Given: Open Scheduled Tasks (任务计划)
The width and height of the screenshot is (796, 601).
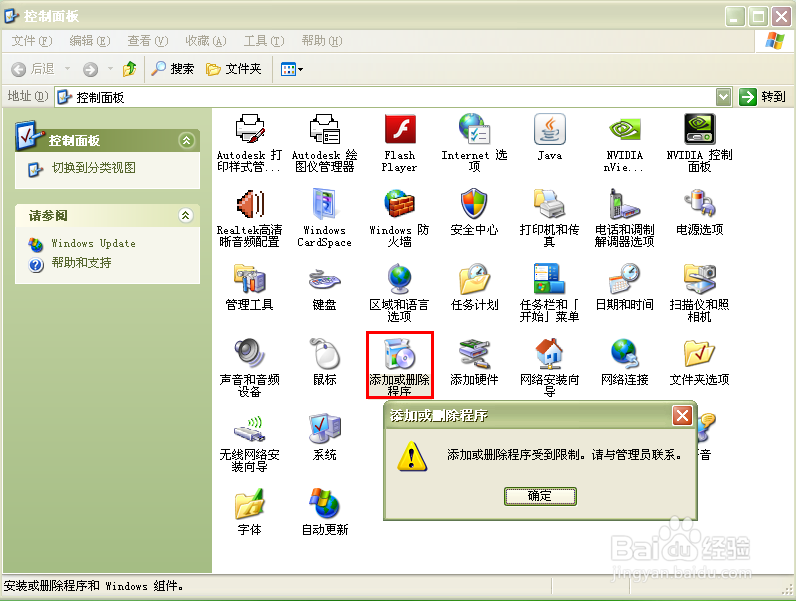Looking at the screenshot, I should point(474,287).
